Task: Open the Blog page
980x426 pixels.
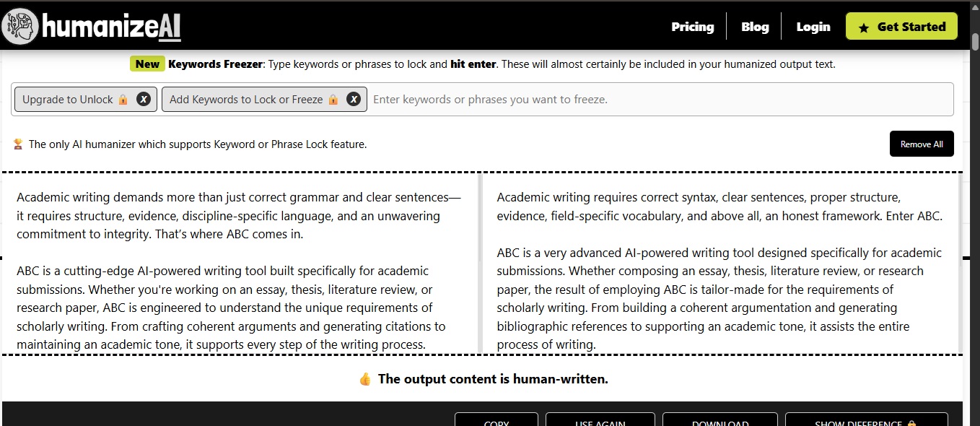Action: (x=755, y=27)
